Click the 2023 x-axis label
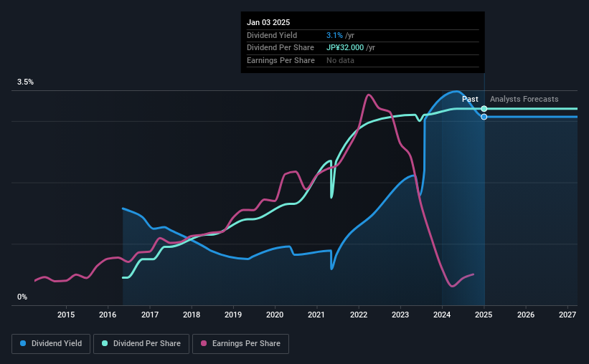The image size is (589, 364). pos(400,315)
